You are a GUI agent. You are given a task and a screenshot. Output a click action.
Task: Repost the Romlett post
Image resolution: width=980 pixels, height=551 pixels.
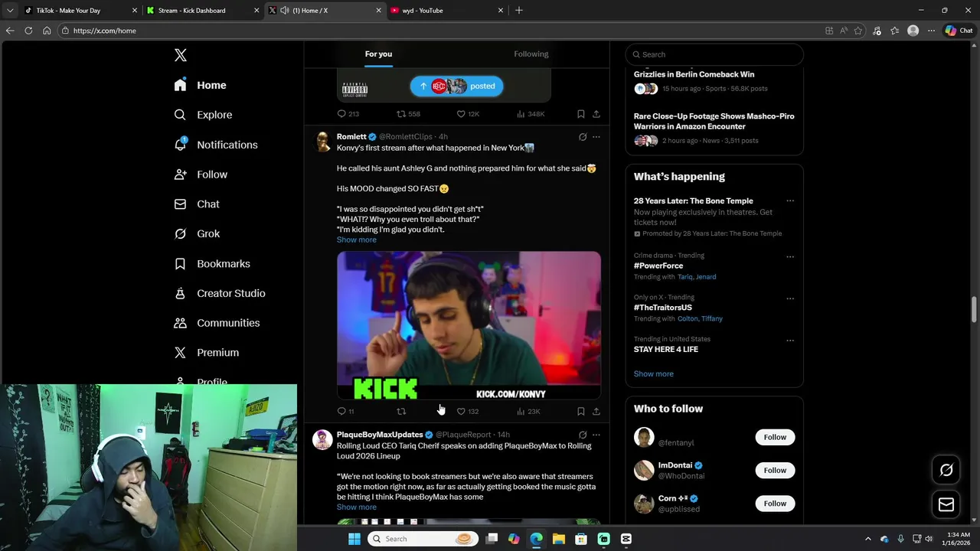(x=401, y=411)
